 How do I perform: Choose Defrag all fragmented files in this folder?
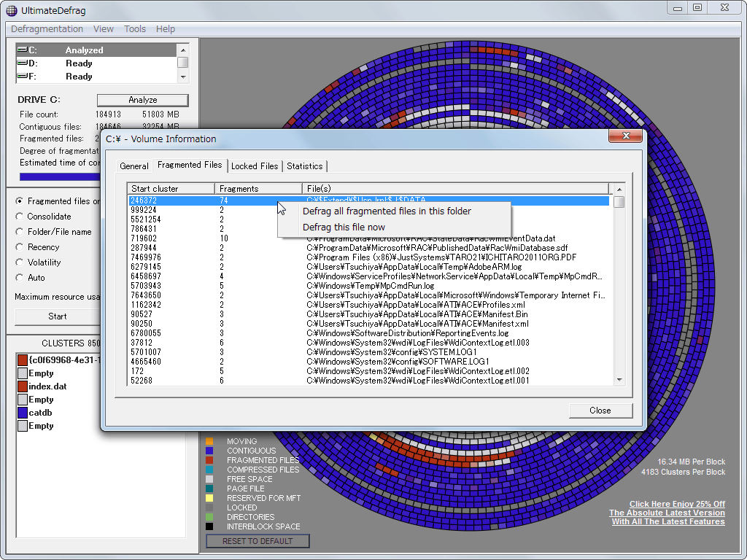pyautogui.click(x=387, y=211)
